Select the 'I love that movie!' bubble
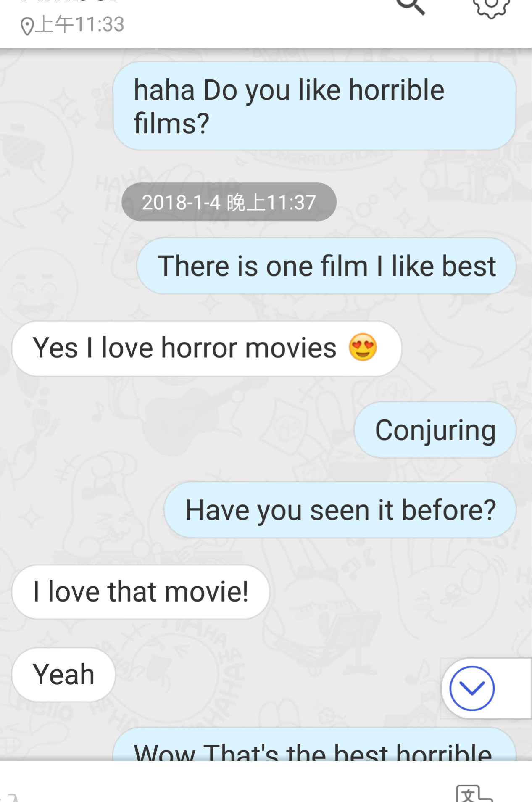The image size is (532, 802). coord(141,591)
